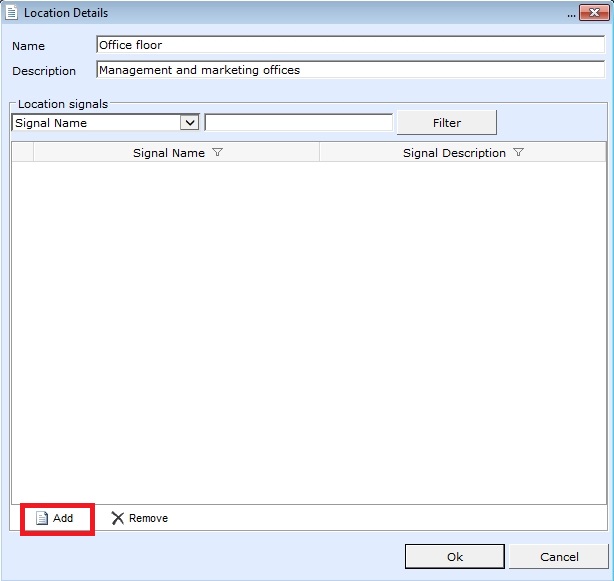Click the document icon on the Add button
Image resolution: width=614 pixels, height=581 pixels.
point(42,518)
